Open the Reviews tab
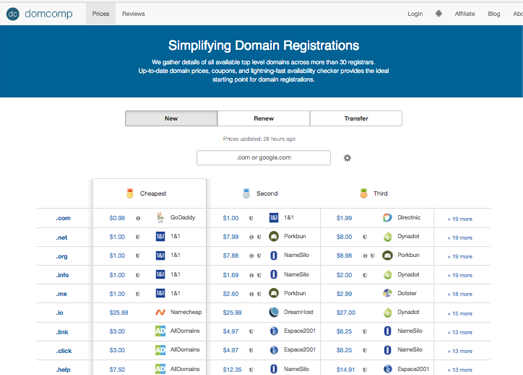 [x=133, y=14]
